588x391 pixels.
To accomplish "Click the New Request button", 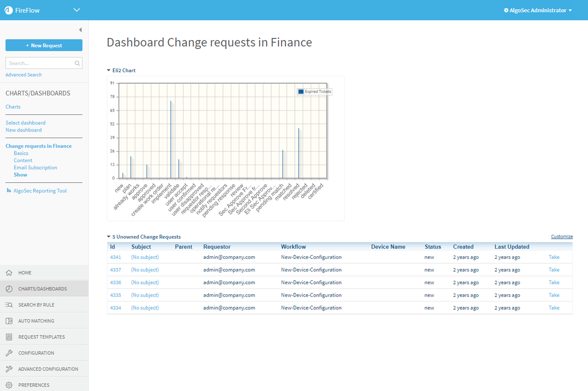I will (44, 45).
